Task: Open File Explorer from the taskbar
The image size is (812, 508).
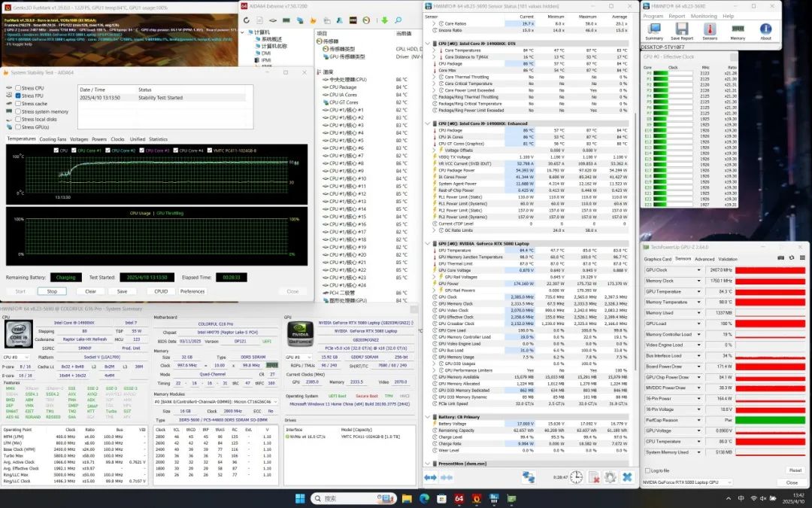Action: point(407,499)
